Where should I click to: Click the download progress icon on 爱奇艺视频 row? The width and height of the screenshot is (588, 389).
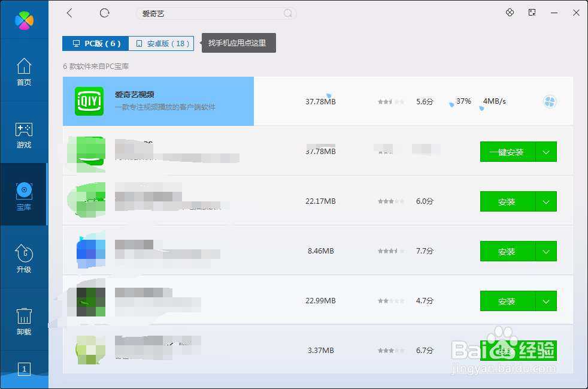[550, 101]
